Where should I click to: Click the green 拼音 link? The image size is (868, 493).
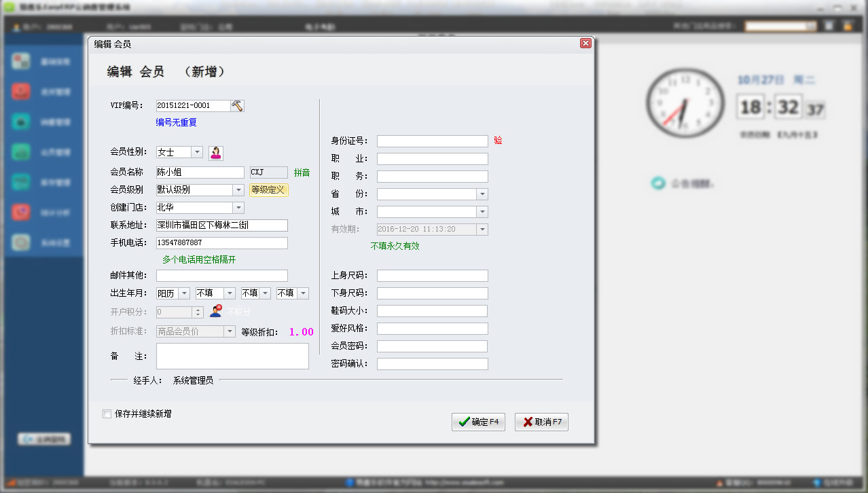(302, 172)
